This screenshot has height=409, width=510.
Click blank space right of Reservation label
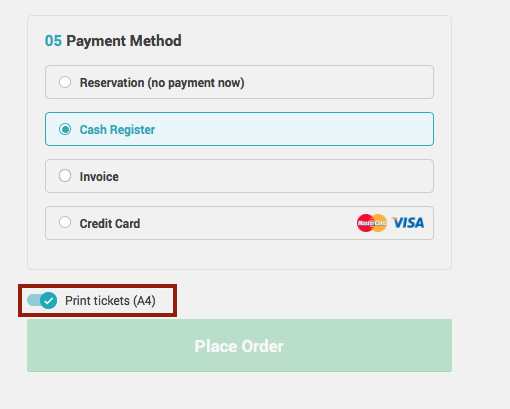[x=337, y=82]
